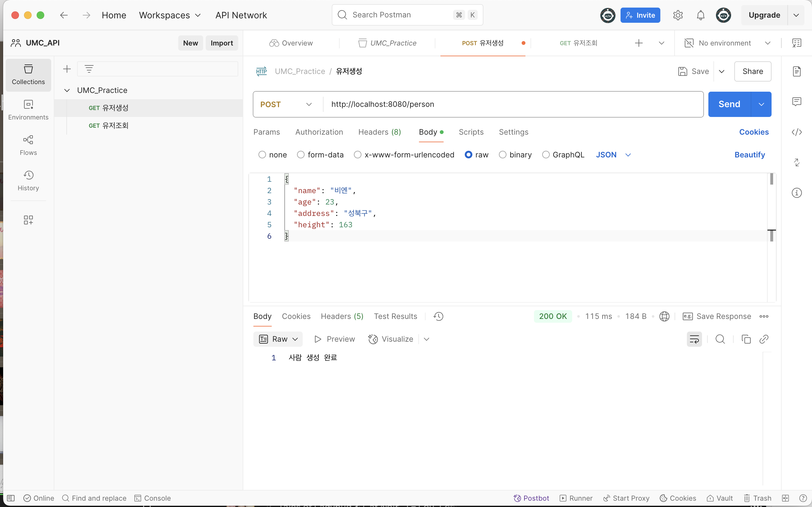Open the History sidebar panel
812x507 pixels.
28,181
